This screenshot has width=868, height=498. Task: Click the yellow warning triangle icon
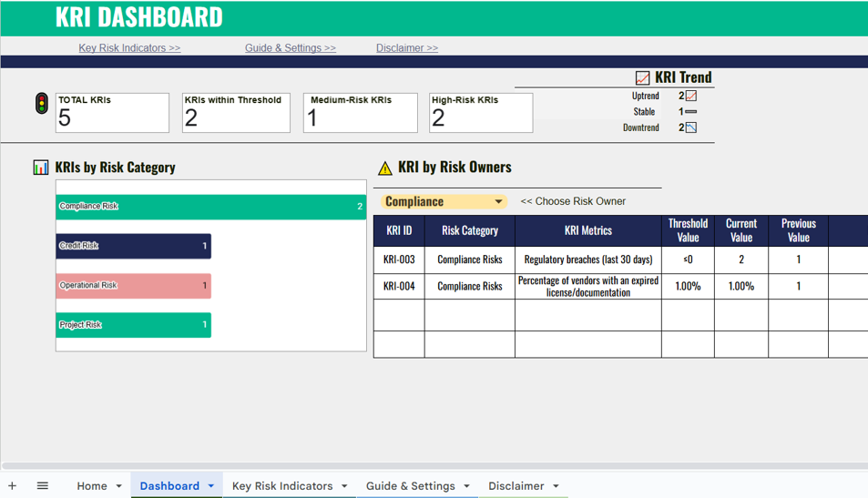pyautogui.click(x=384, y=168)
